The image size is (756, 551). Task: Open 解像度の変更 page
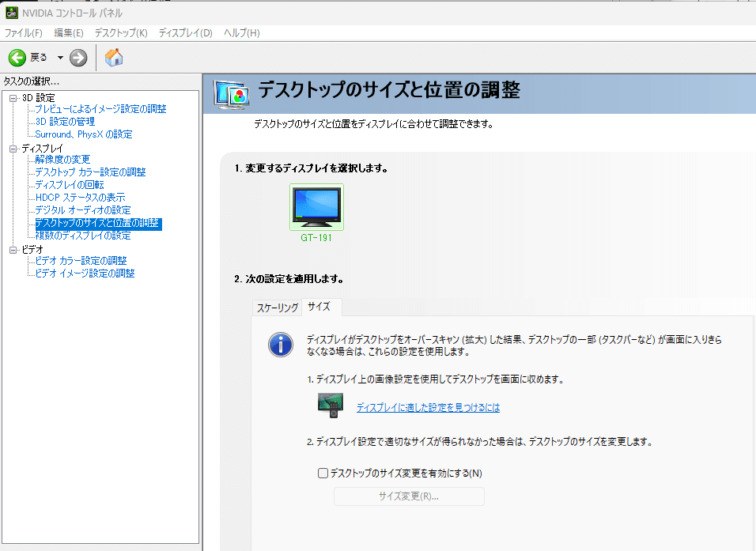pos(62,160)
